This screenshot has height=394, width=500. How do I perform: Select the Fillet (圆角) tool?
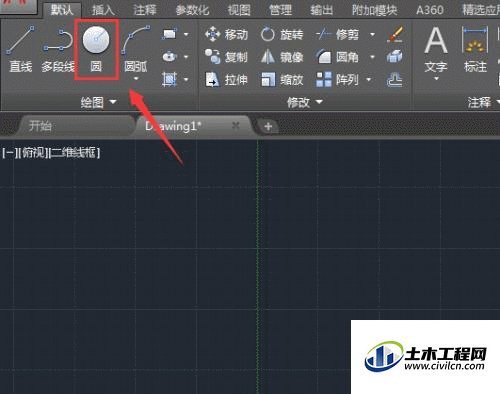[x=337, y=57]
